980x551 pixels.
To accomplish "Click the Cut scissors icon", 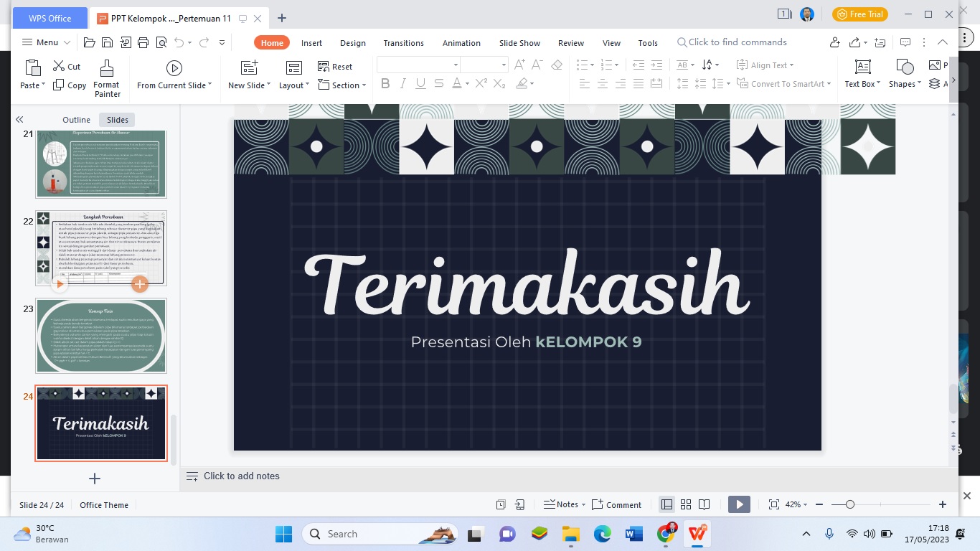I will (59, 67).
